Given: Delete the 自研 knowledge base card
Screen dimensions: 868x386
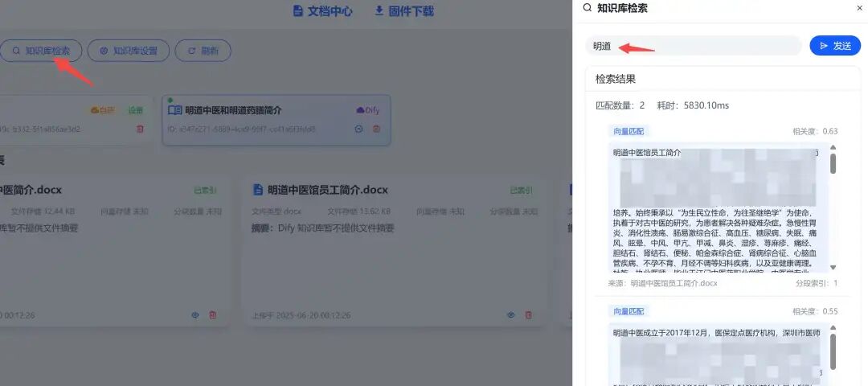Looking at the screenshot, I should tap(140, 129).
